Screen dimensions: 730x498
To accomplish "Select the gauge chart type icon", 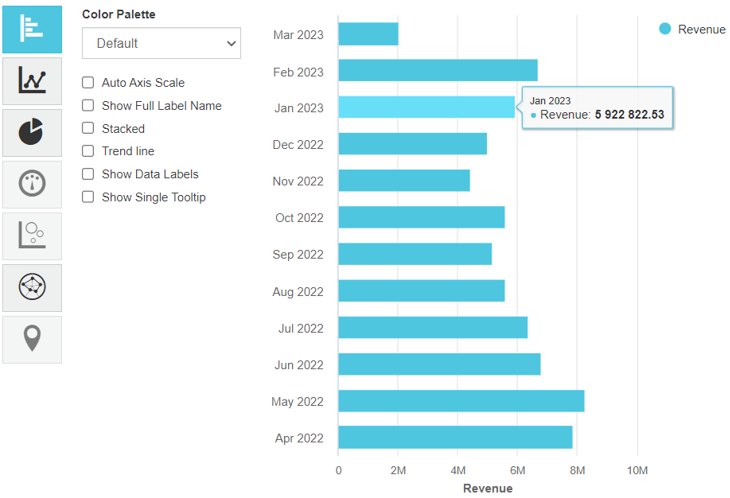I will (x=32, y=184).
